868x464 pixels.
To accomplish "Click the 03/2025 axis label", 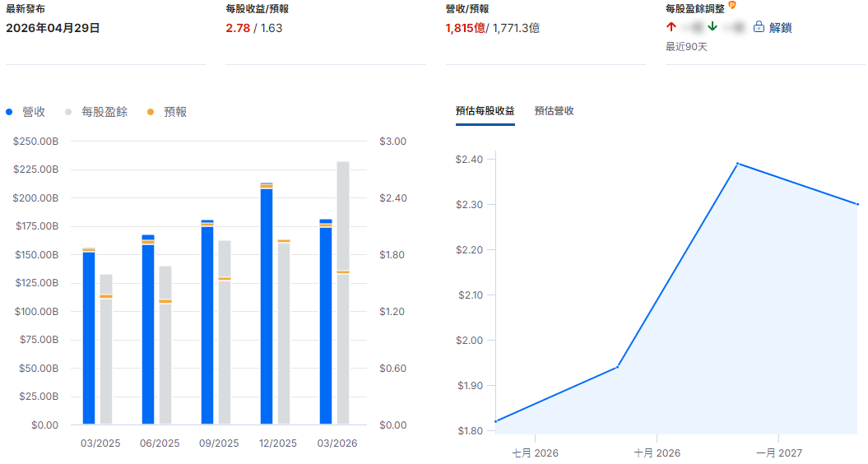I will 100,443.
